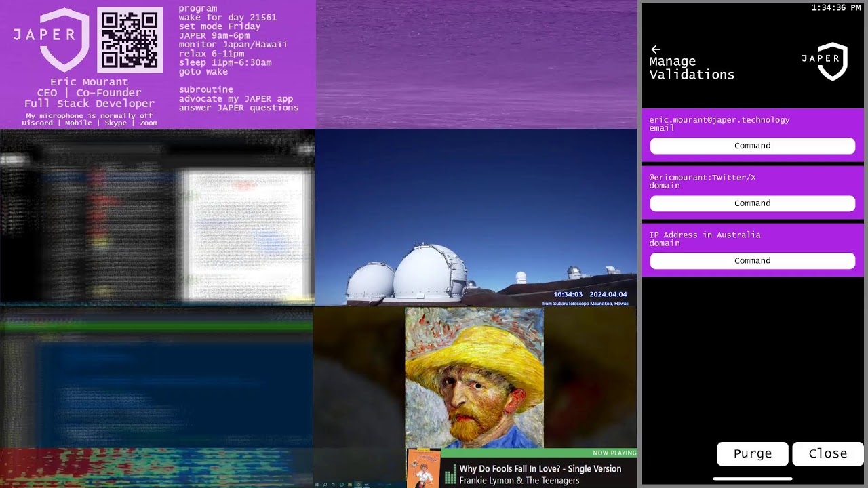Viewport: 868px width, 488px height.
Task: Click the NOW PLAYING label
Action: (614, 453)
